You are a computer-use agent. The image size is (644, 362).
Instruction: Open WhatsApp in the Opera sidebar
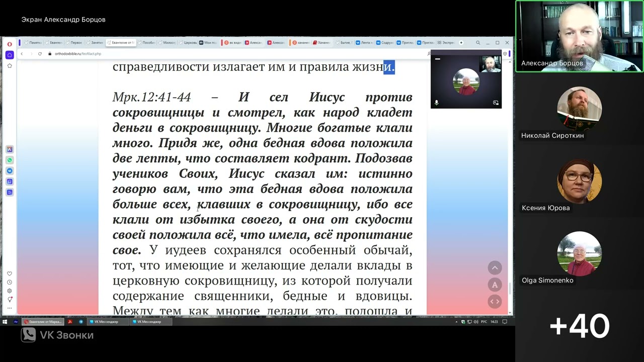[x=10, y=160]
